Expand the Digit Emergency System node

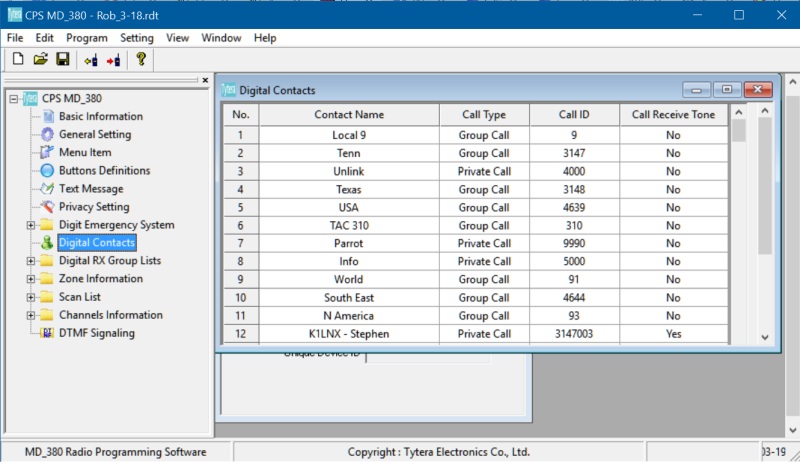31,225
